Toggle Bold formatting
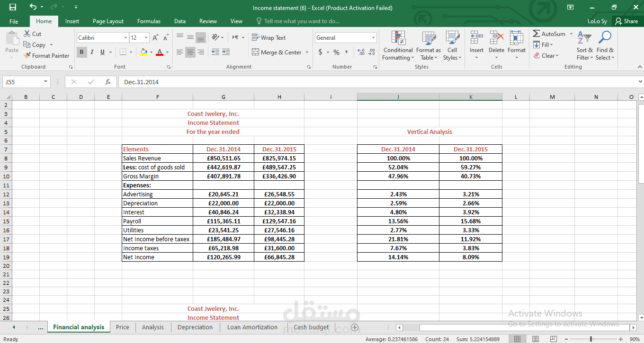The height and width of the screenshot is (343, 644). click(x=81, y=52)
